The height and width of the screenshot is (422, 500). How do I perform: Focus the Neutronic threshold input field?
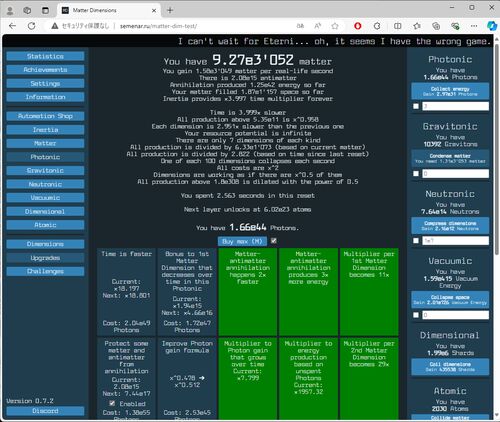pos(456,241)
